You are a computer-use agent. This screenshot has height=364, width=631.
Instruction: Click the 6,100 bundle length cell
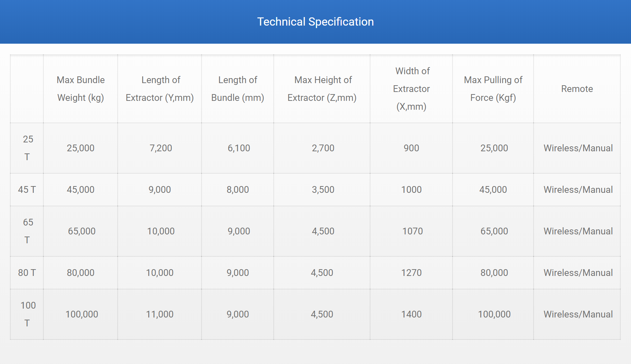[x=239, y=148]
